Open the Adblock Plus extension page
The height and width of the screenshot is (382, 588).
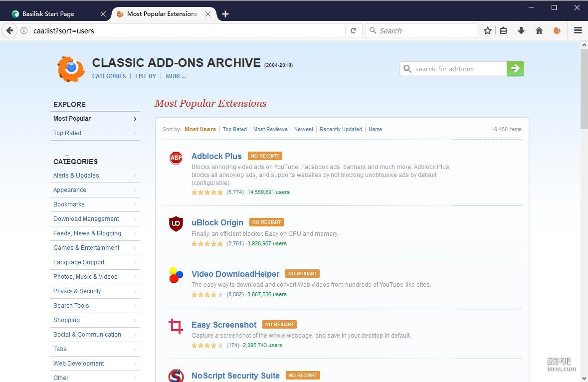pos(216,156)
